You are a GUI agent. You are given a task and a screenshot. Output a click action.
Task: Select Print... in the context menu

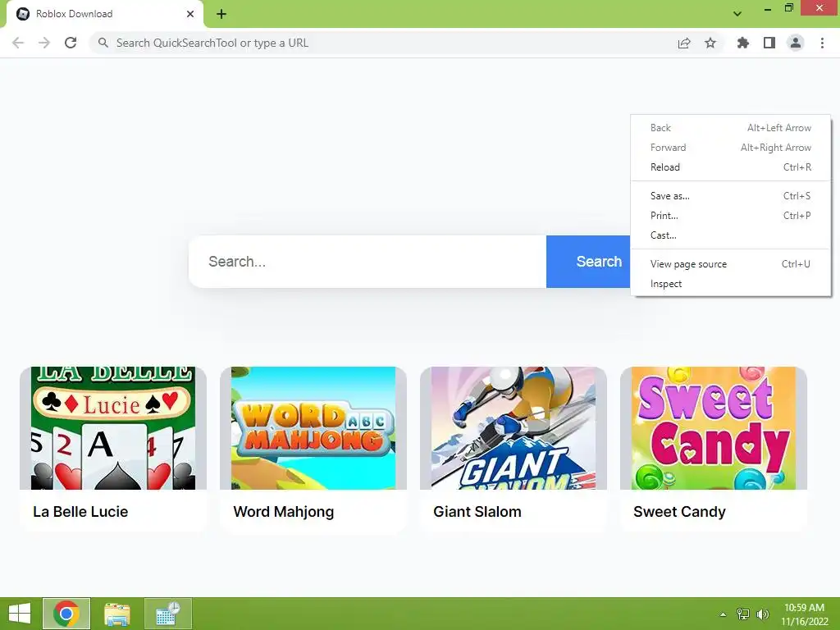coord(731,216)
